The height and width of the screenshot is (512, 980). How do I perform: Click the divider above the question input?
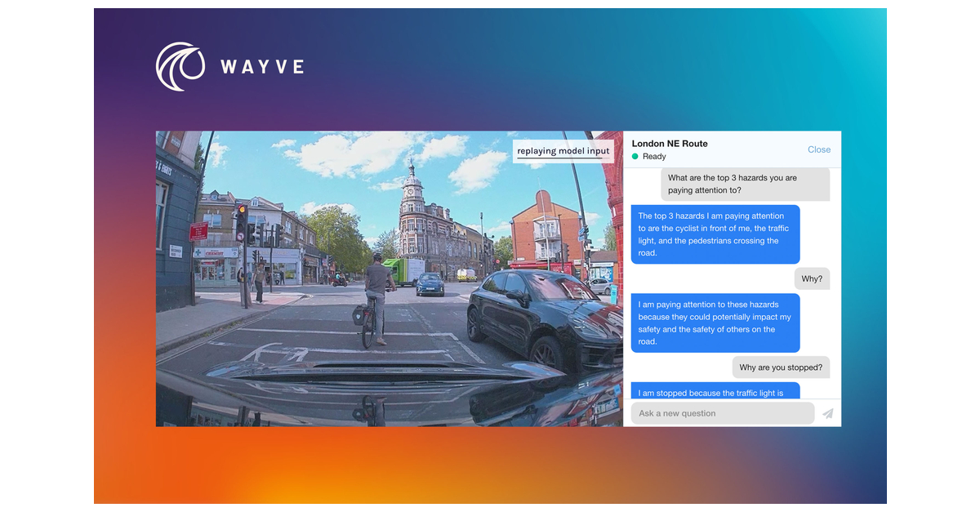tap(731, 401)
